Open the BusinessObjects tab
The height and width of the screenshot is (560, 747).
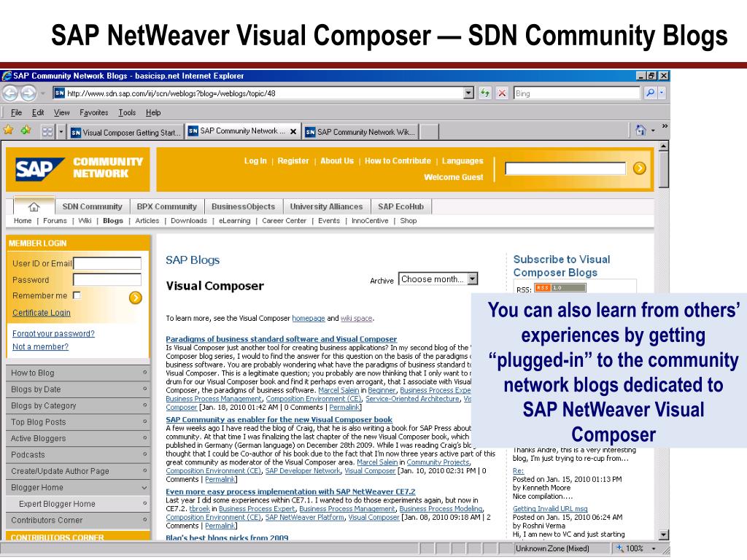pos(243,206)
